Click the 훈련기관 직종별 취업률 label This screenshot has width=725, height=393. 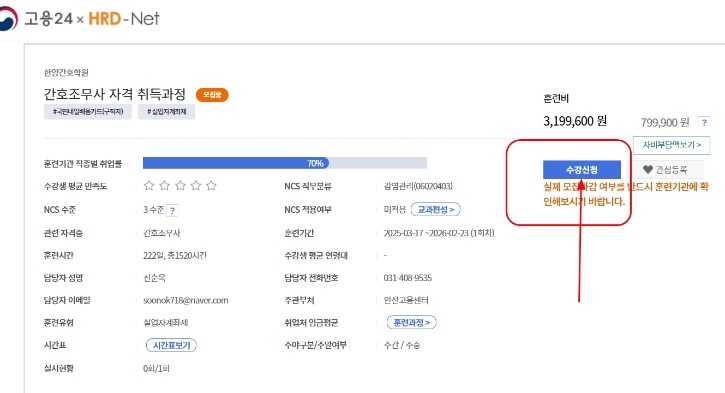point(83,164)
